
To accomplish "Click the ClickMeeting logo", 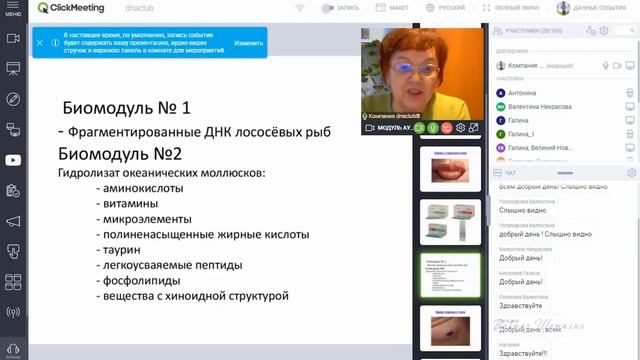I will pyautogui.click(x=71, y=8).
